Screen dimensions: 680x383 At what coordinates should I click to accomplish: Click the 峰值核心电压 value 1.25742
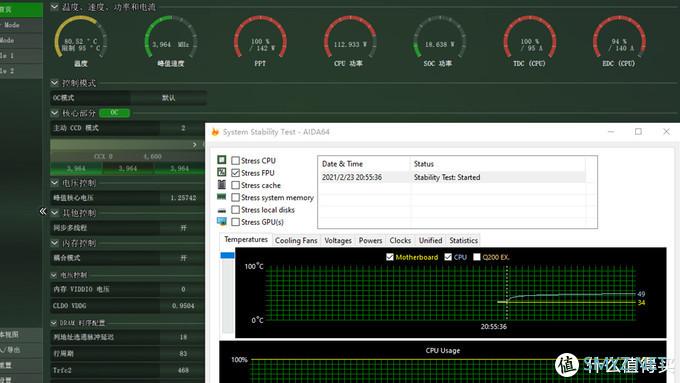tap(183, 198)
